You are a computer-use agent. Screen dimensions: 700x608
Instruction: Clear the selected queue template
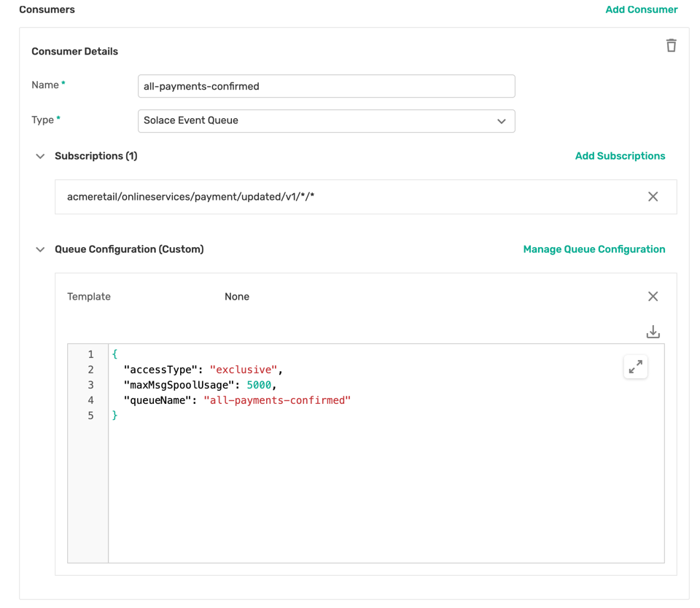[x=653, y=296]
